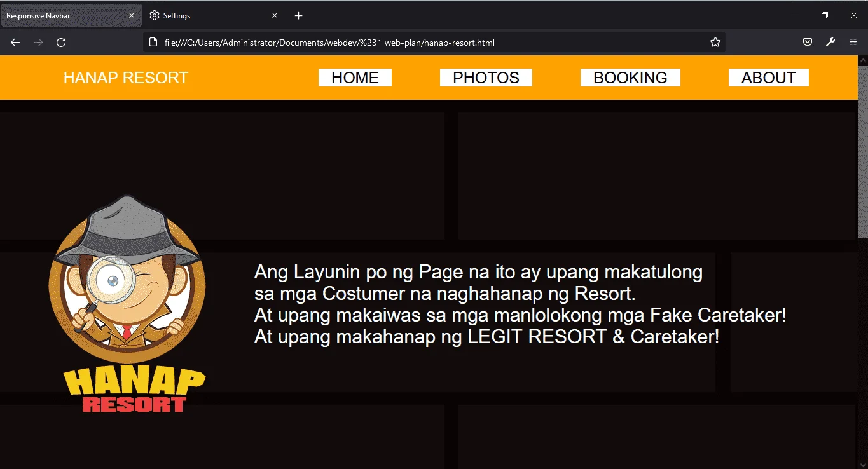The width and height of the screenshot is (868, 469).
Task: Open the ABOUT nav link
Action: coord(768,78)
